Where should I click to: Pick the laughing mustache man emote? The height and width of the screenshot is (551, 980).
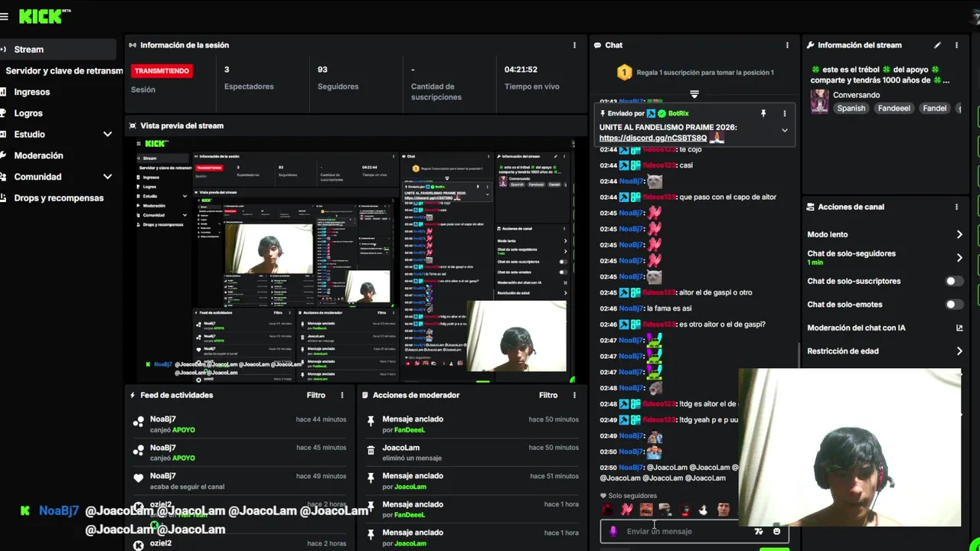pyautogui.click(x=646, y=510)
